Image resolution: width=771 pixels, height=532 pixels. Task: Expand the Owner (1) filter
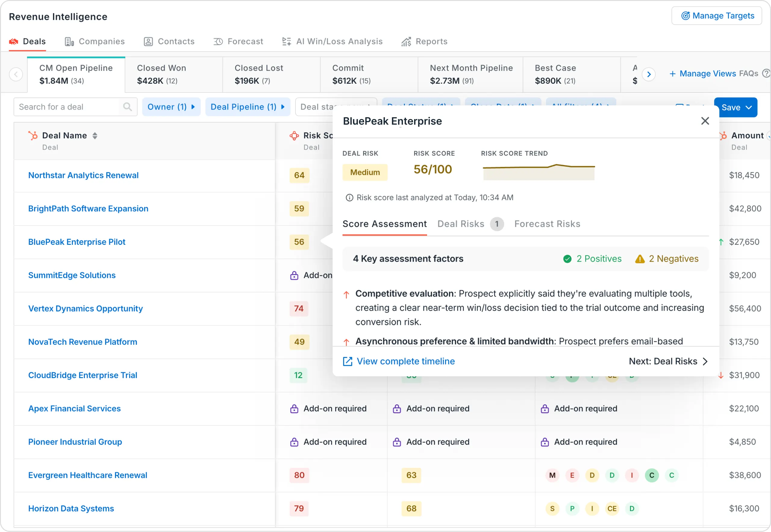tap(171, 107)
